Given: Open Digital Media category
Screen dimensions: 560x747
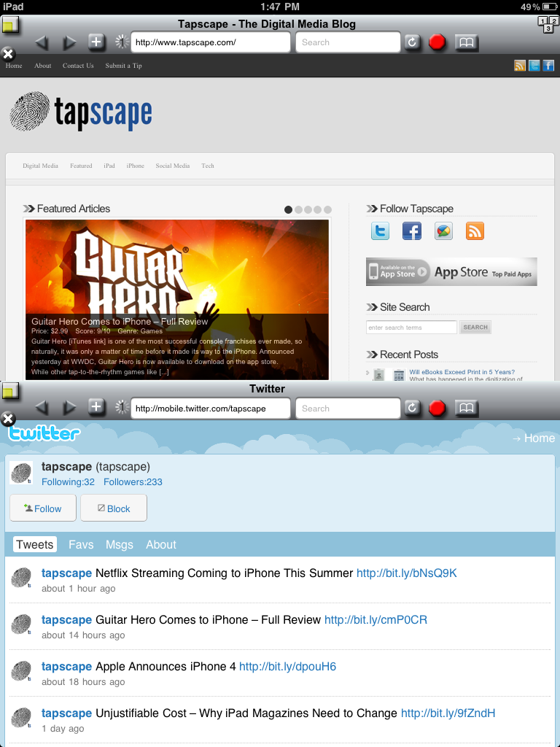Looking at the screenshot, I should click(x=41, y=166).
